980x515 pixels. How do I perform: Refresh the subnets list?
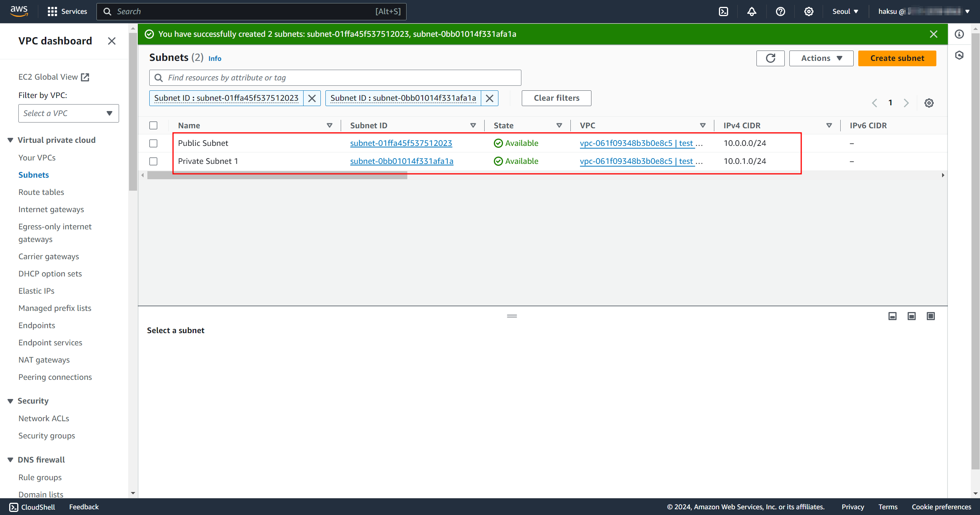[770, 58]
